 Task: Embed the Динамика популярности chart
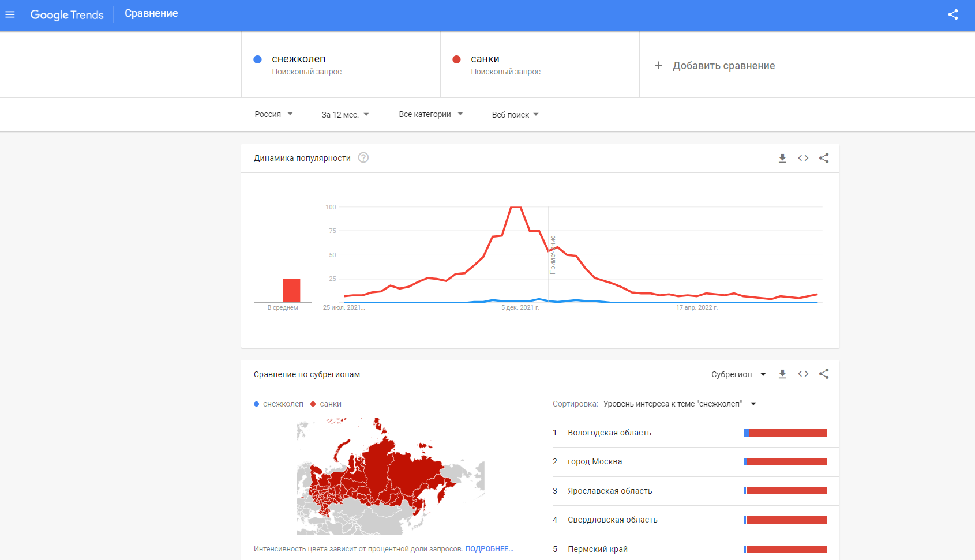coord(803,158)
